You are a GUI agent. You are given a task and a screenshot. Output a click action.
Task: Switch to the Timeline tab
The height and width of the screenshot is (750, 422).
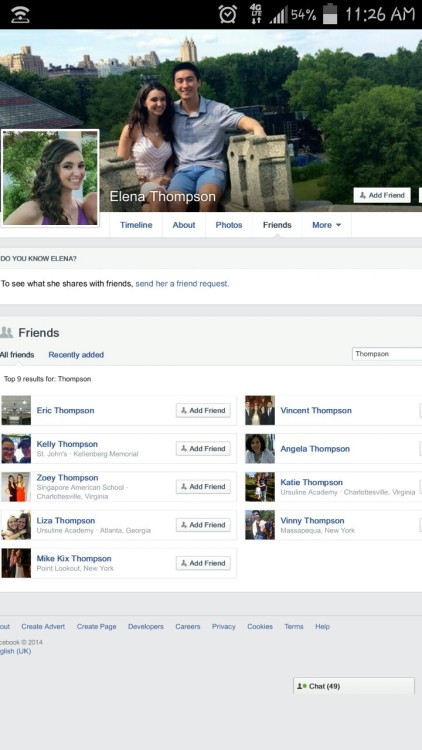(x=136, y=225)
